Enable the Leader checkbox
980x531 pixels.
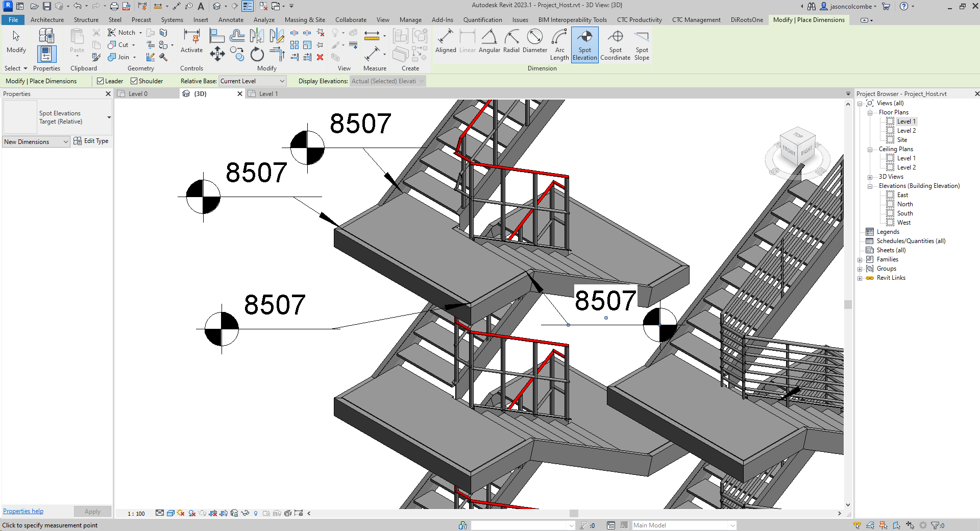pos(101,81)
